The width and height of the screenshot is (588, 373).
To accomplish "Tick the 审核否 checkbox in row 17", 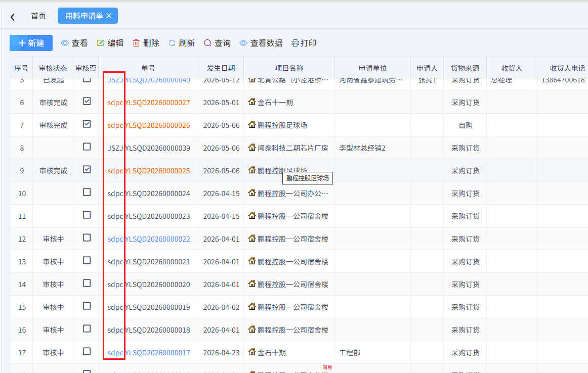I will (x=87, y=351).
